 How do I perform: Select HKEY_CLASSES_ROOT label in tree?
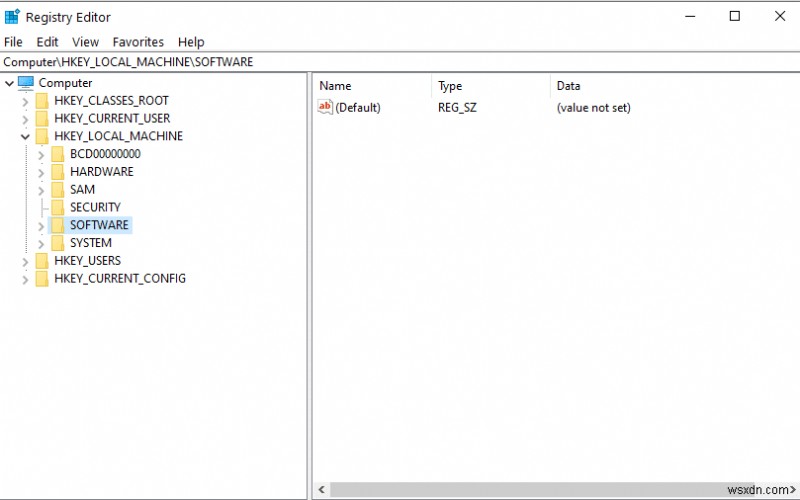click(111, 101)
